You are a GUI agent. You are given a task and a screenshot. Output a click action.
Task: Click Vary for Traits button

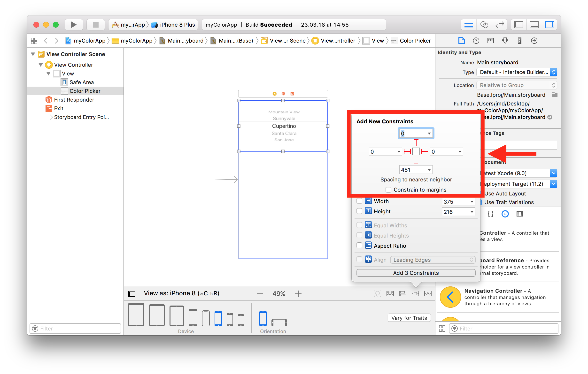point(409,318)
